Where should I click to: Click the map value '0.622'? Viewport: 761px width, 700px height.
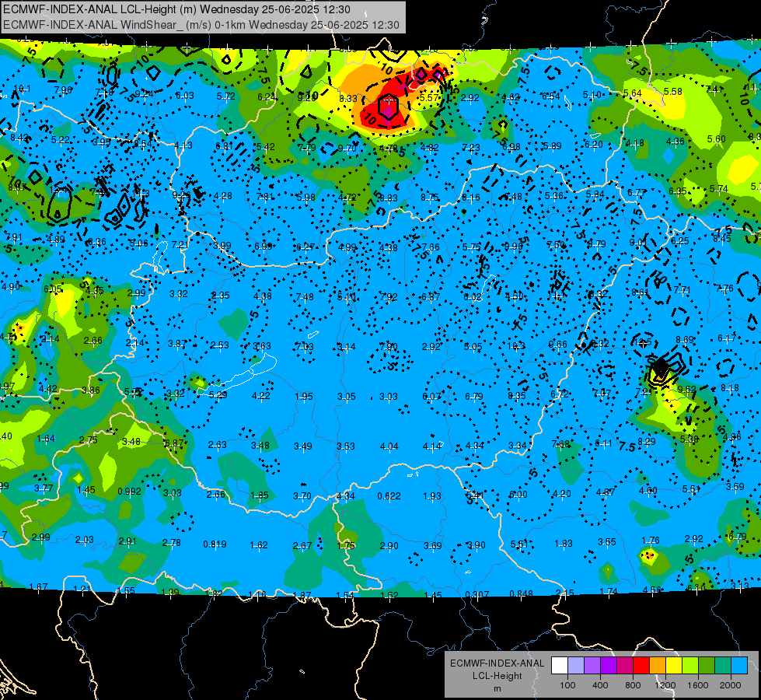[x=389, y=496]
